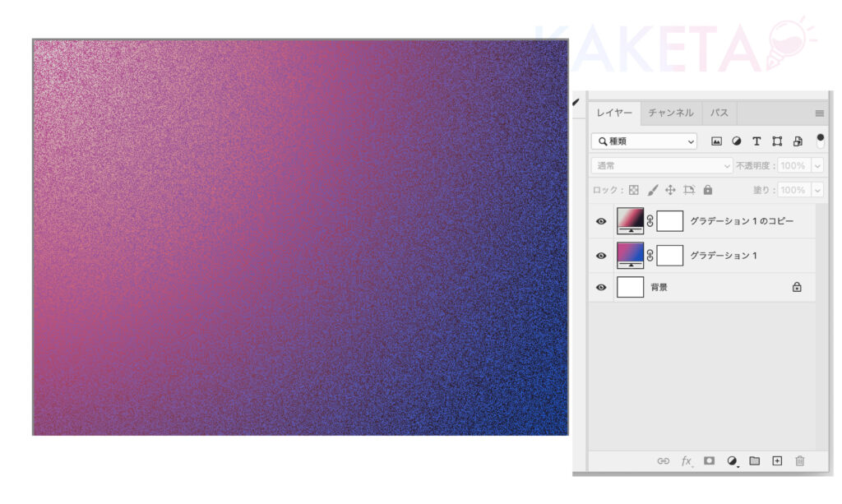Delete the layer with the trash icon
The width and height of the screenshot is (842, 504).
click(x=799, y=461)
